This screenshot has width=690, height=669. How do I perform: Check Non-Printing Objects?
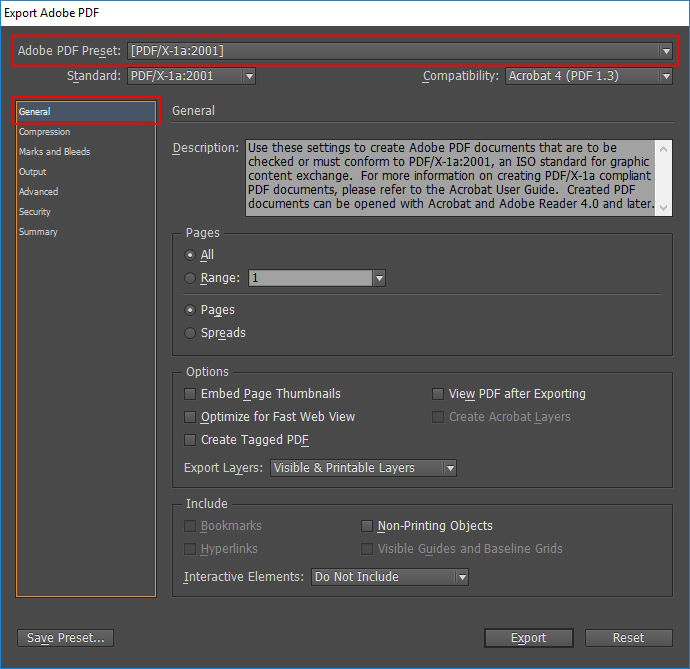[367, 526]
